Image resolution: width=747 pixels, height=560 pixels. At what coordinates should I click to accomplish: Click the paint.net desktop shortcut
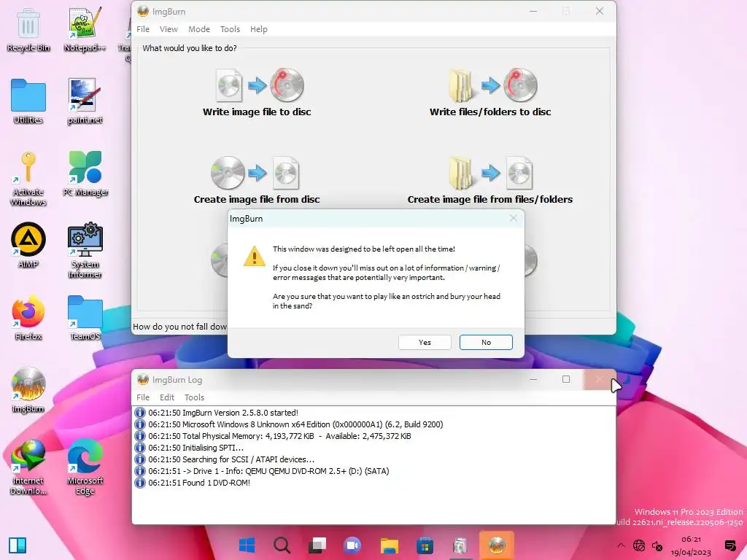coord(85,101)
